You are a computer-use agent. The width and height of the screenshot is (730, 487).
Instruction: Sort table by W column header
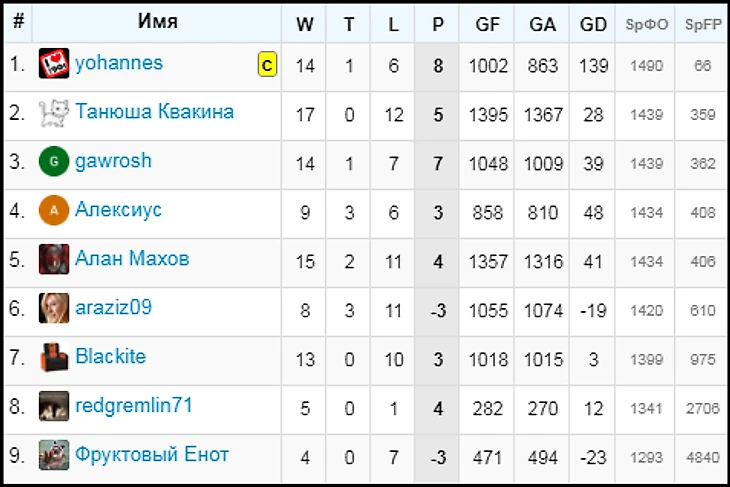pyautogui.click(x=305, y=25)
